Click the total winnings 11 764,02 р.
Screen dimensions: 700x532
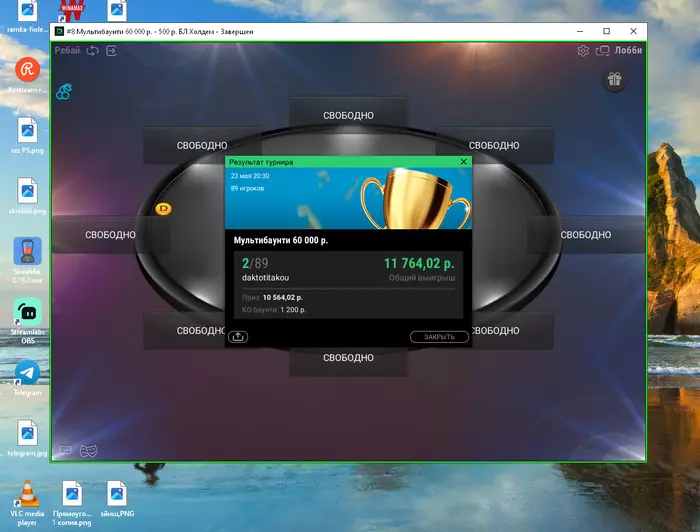pos(419,263)
